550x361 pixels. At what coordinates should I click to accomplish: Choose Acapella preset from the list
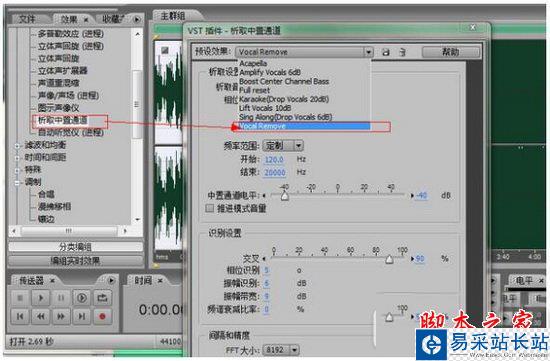(253, 63)
